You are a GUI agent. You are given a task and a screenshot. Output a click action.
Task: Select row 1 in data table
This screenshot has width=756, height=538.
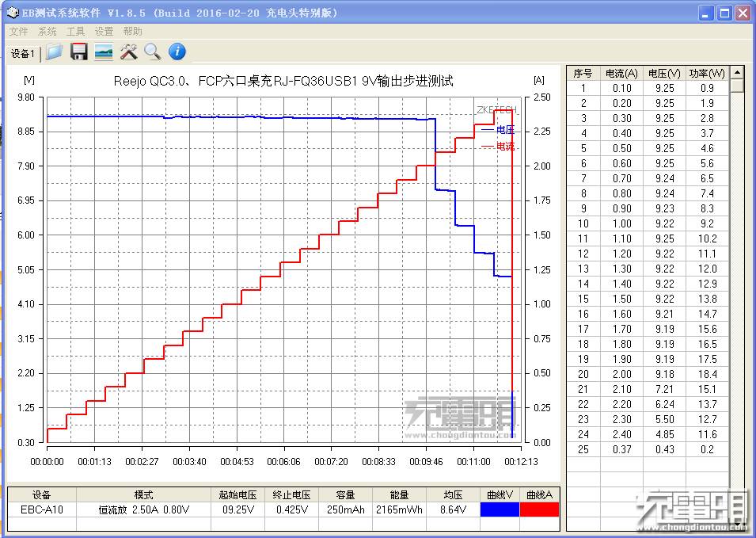pos(648,88)
